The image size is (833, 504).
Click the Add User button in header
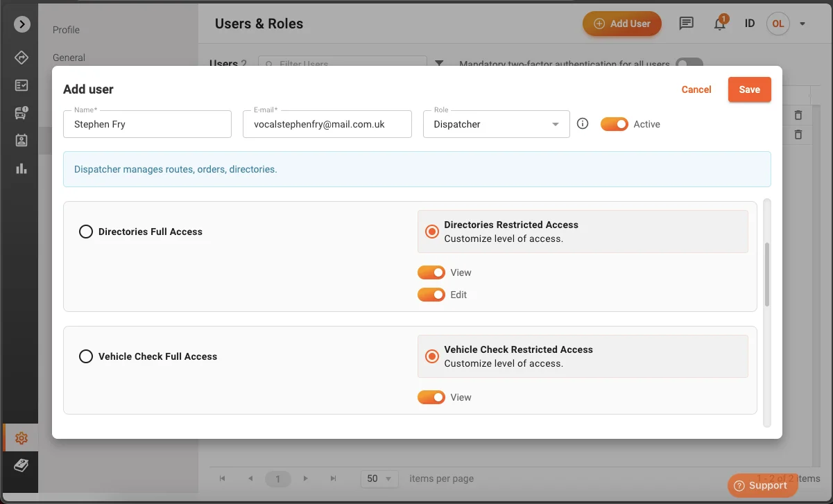(622, 24)
